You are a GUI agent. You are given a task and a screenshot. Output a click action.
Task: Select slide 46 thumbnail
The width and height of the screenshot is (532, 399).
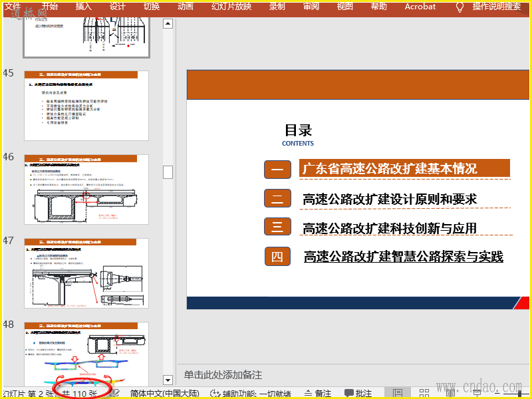click(86, 190)
